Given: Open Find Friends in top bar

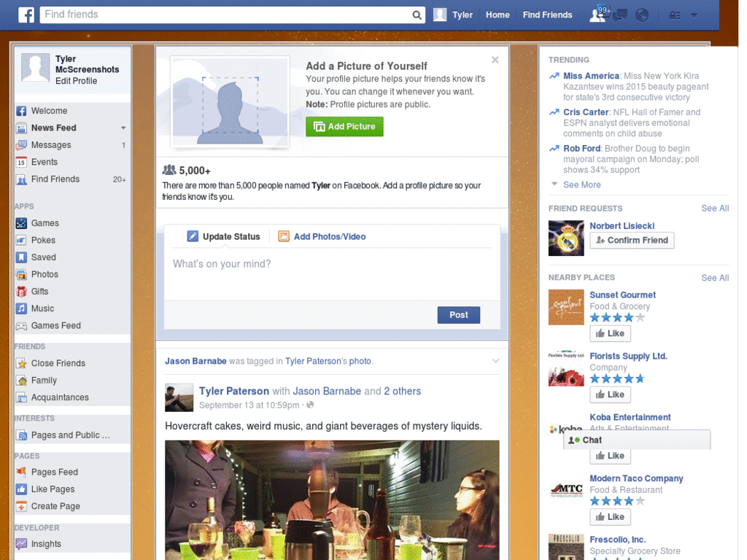Looking at the screenshot, I should [547, 15].
